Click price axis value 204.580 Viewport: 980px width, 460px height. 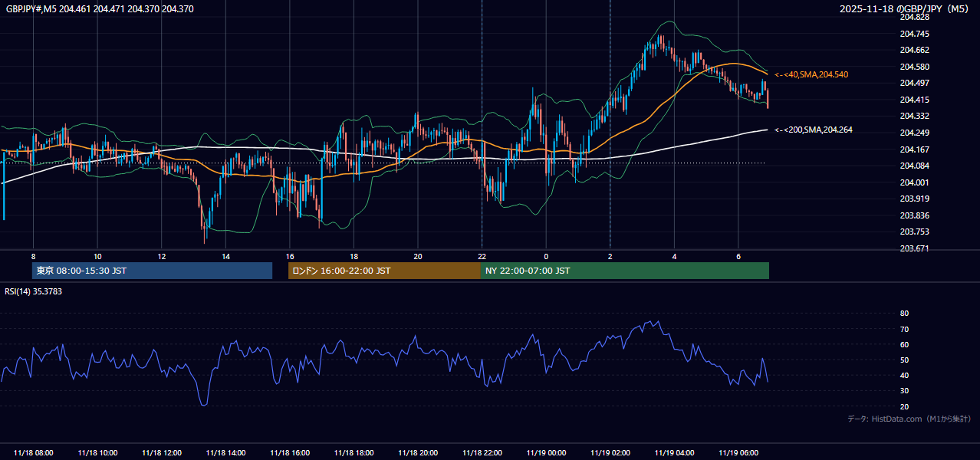coord(914,67)
